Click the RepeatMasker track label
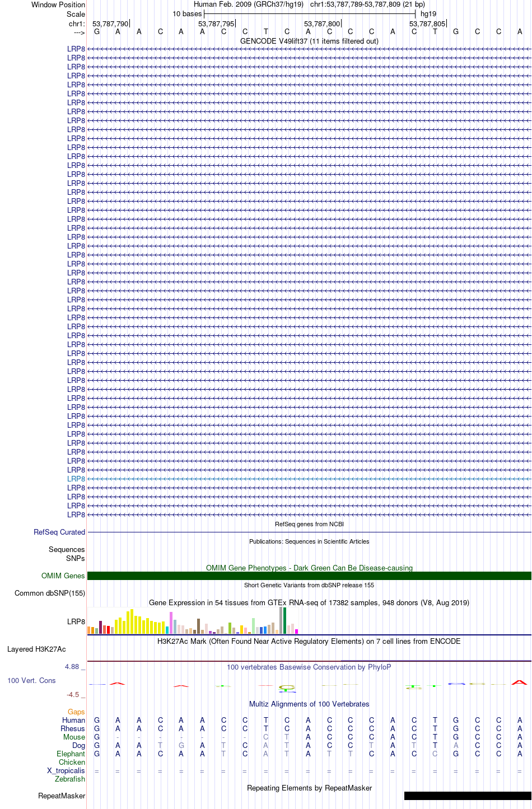 pos(62,796)
